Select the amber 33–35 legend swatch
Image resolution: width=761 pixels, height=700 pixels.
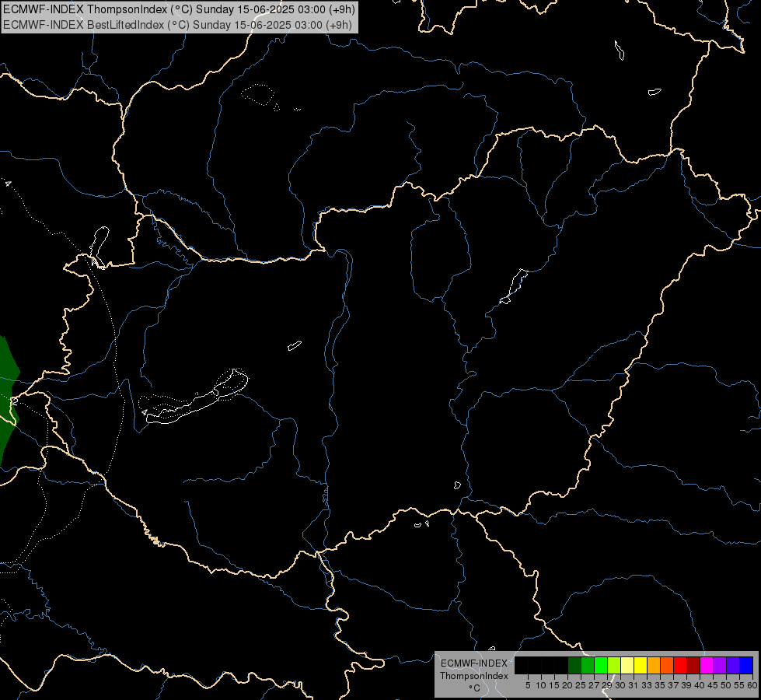pos(654,665)
